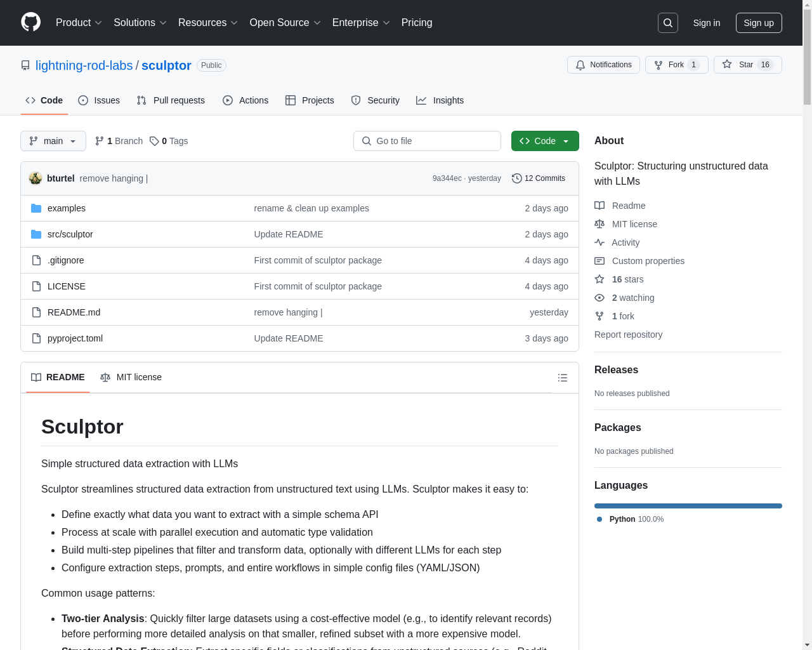Switch to the Actions tab
This screenshot has width=812, height=650.
point(246,100)
